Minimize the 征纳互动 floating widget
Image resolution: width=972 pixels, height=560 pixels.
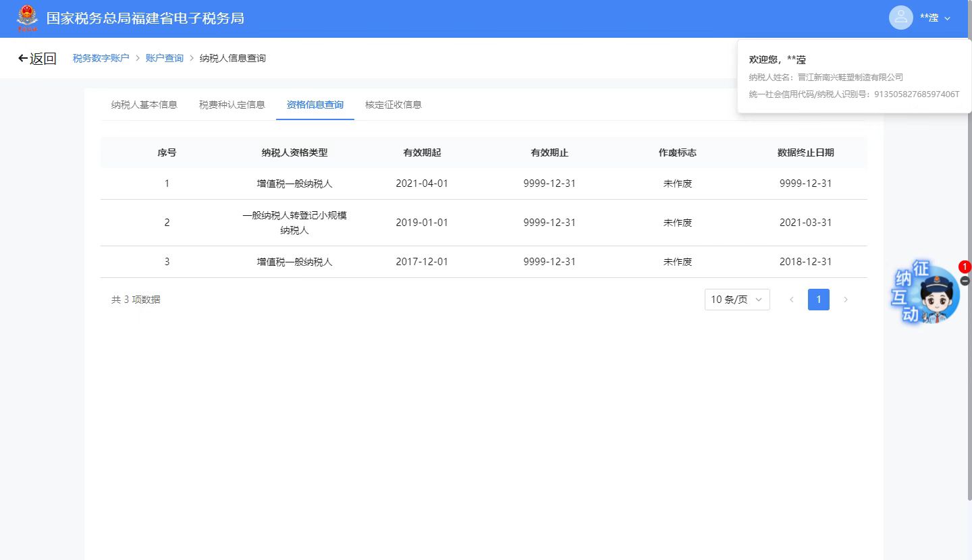[965, 281]
